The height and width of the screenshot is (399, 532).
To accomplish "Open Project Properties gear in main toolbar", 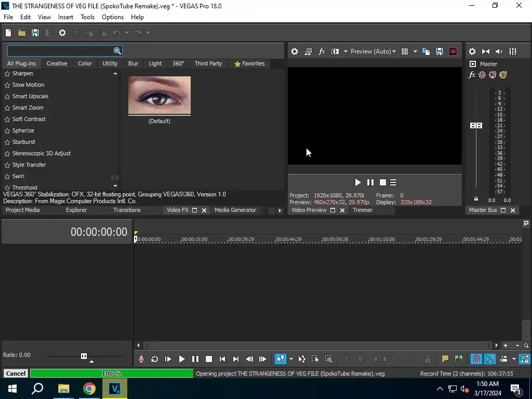I will tap(62, 33).
